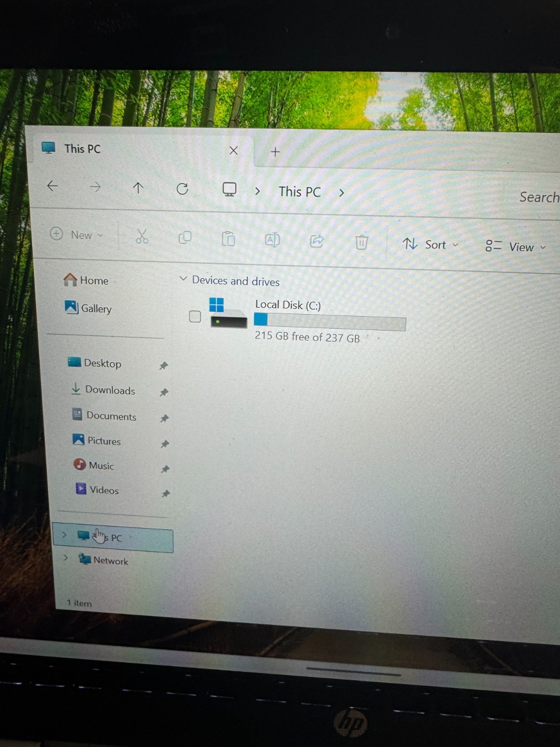This screenshot has width=560, height=747.
Task: Navigate up one folder level
Action: click(x=138, y=188)
